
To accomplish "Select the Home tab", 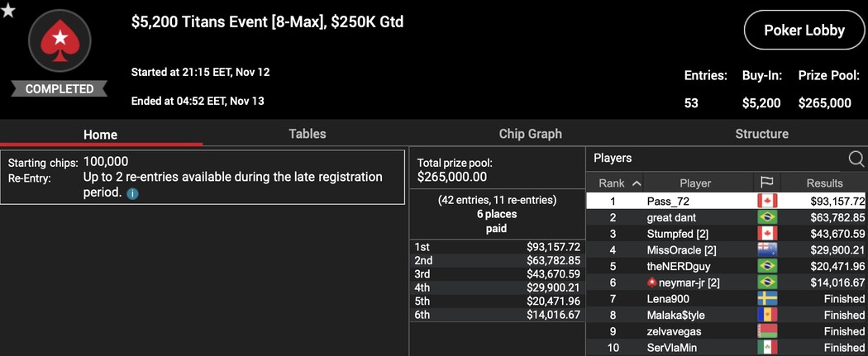I will 100,135.
